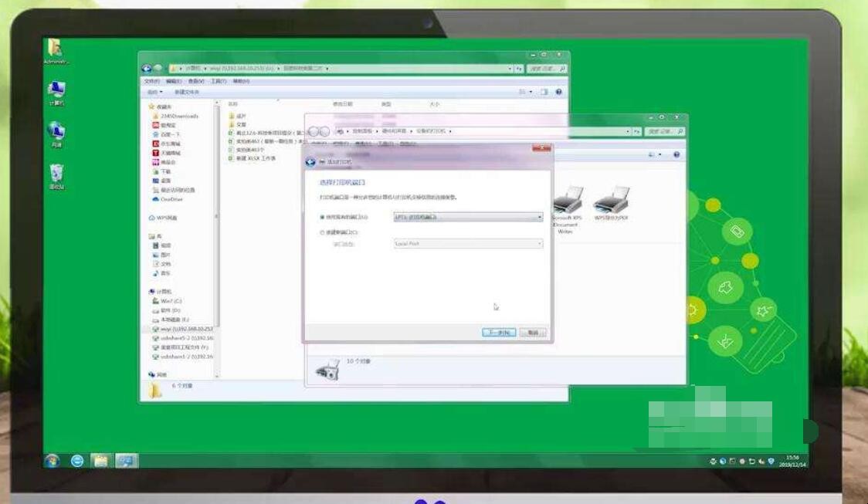Click the Name column header in Explorer

[233, 104]
